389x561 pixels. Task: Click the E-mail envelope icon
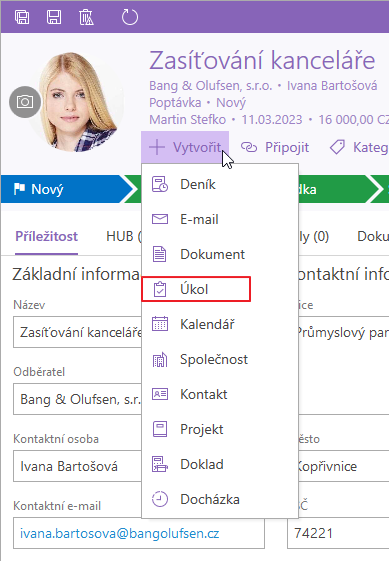coord(160,219)
